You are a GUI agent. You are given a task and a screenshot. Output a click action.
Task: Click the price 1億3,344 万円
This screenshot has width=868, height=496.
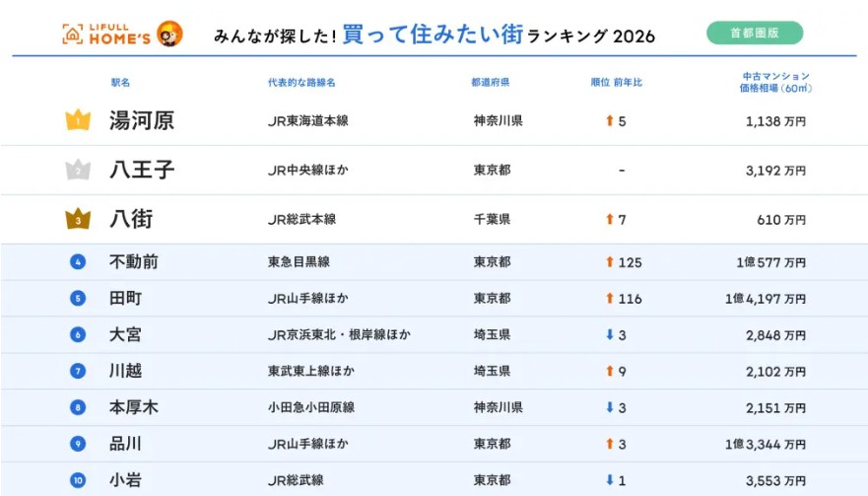766,445
